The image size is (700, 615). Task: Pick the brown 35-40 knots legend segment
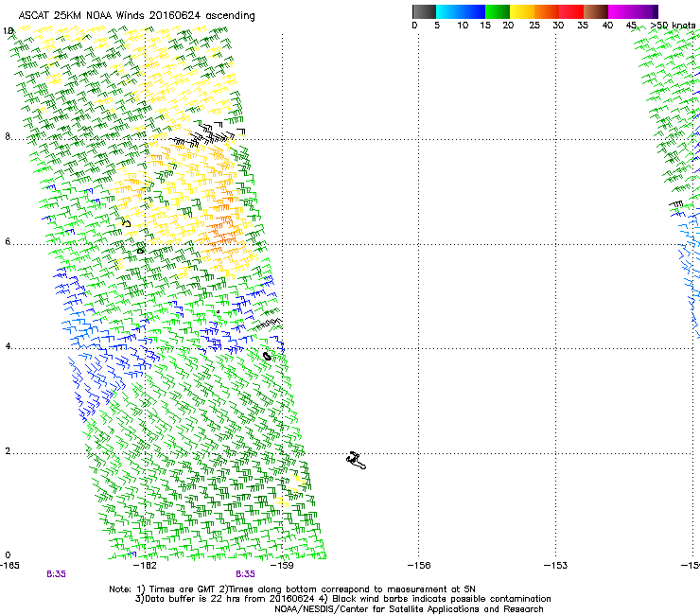tap(596, 11)
